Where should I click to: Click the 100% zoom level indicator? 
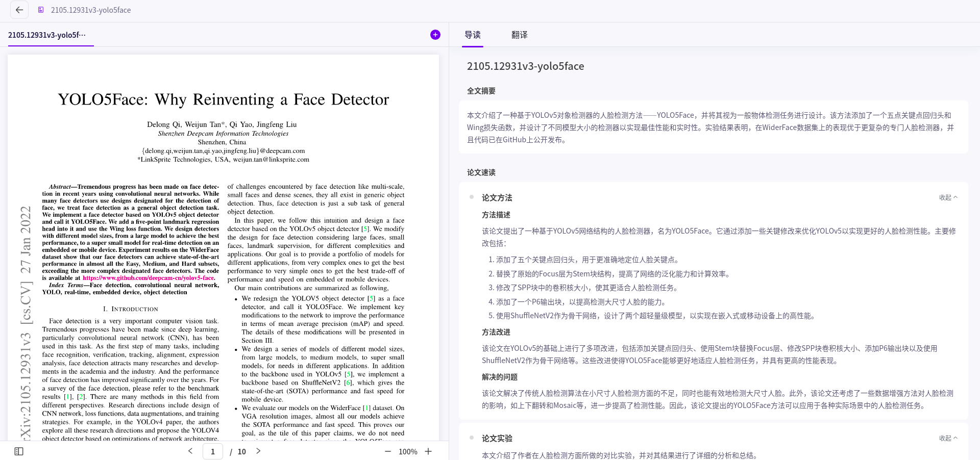pos(408,451)
